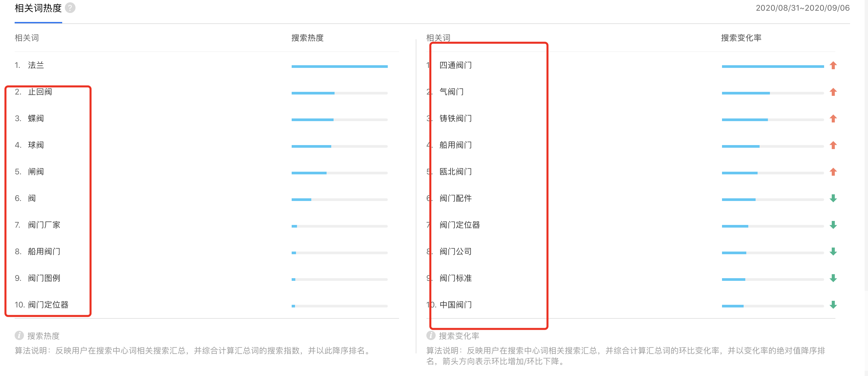Click the down arrow for 阀门配件

pyautogui.click(x=833, y=198)
